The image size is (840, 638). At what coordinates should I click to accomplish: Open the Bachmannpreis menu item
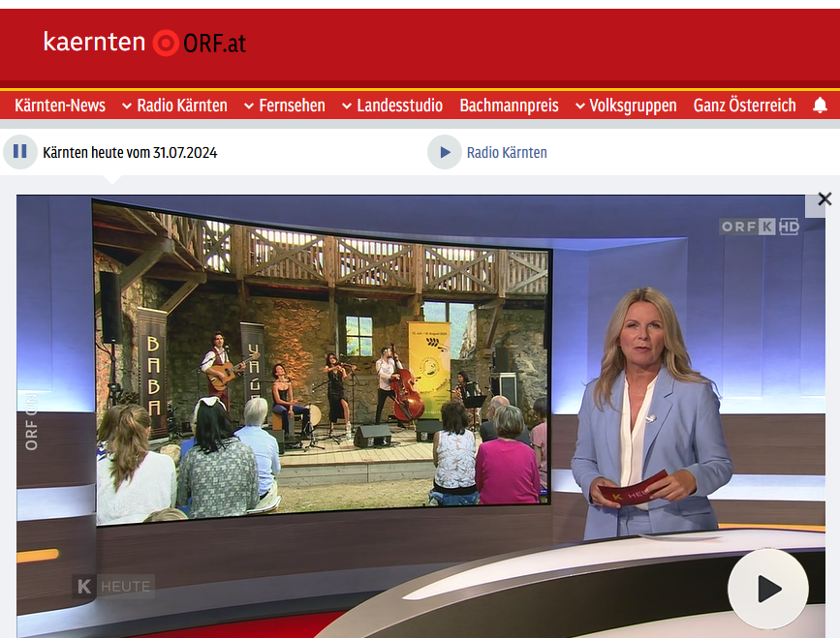509,105
